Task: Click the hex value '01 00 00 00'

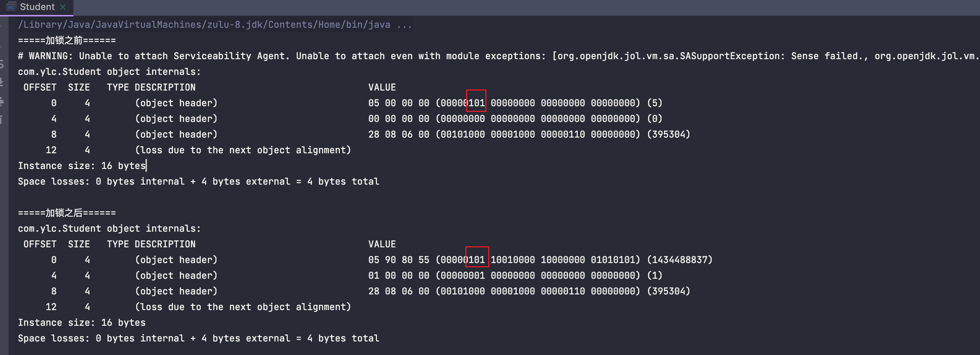Action: click(399, 276)
